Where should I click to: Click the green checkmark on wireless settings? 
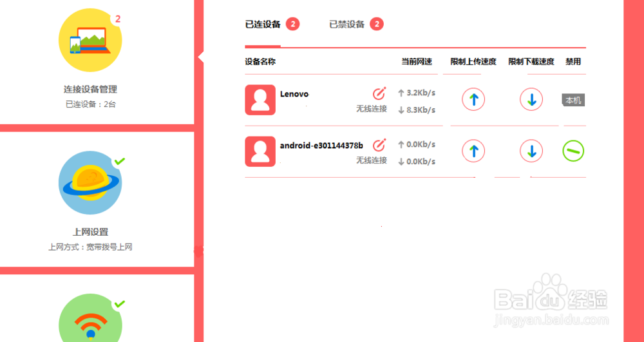(120, 304)
